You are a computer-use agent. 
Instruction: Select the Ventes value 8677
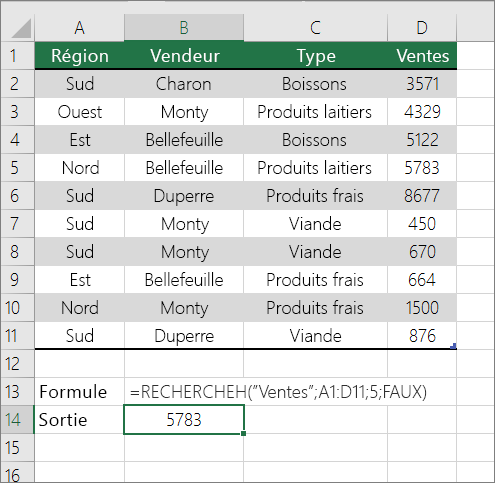(x=422, y=196)
